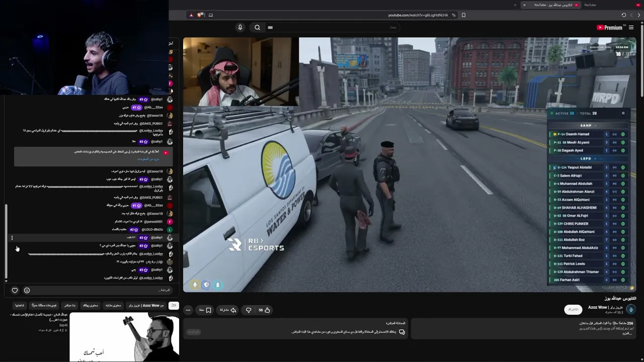
Task: Open the recommended oud-player video thumbnail
Action: click(124, 337)
